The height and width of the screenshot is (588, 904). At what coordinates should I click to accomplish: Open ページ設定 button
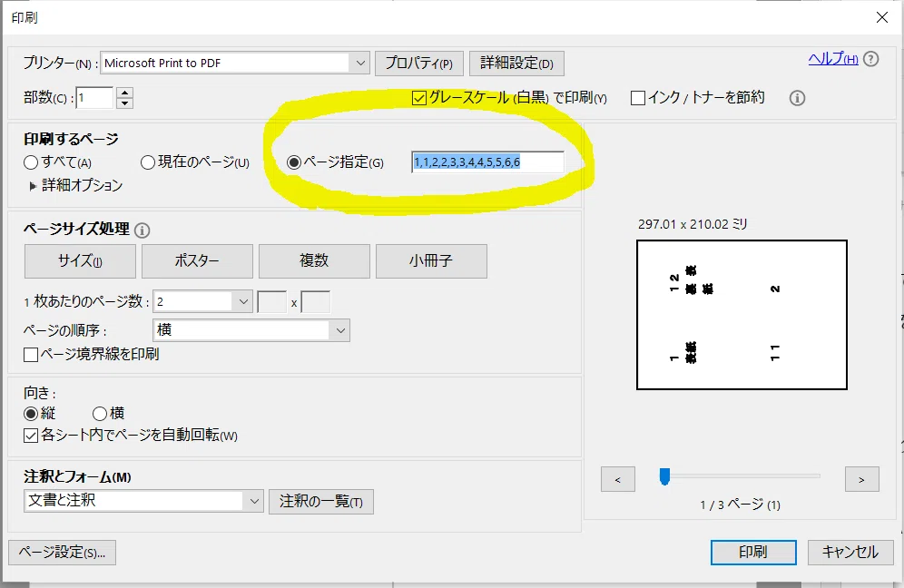click(63, 553)
